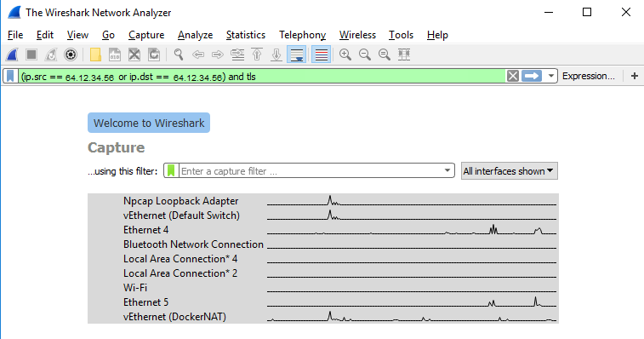This screenshot has width=644, height=339.
Task: Open the Expression… filter builder
Action: tap(589, 76)
